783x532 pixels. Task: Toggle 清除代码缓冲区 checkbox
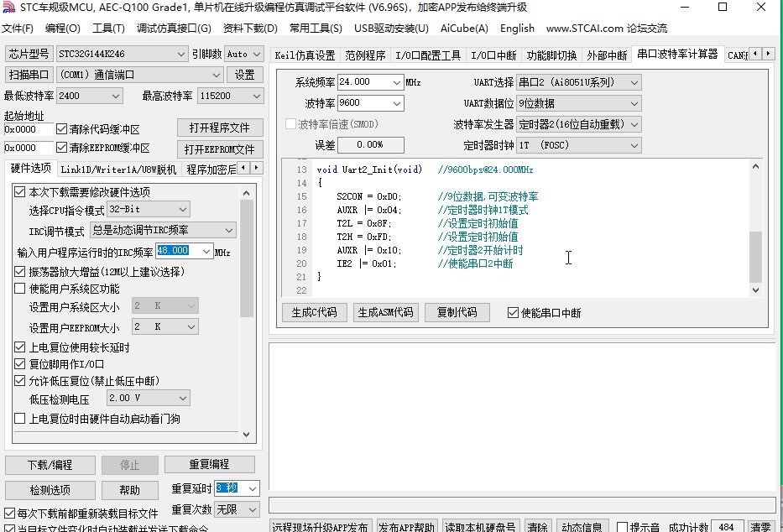(x=61, y=129)
